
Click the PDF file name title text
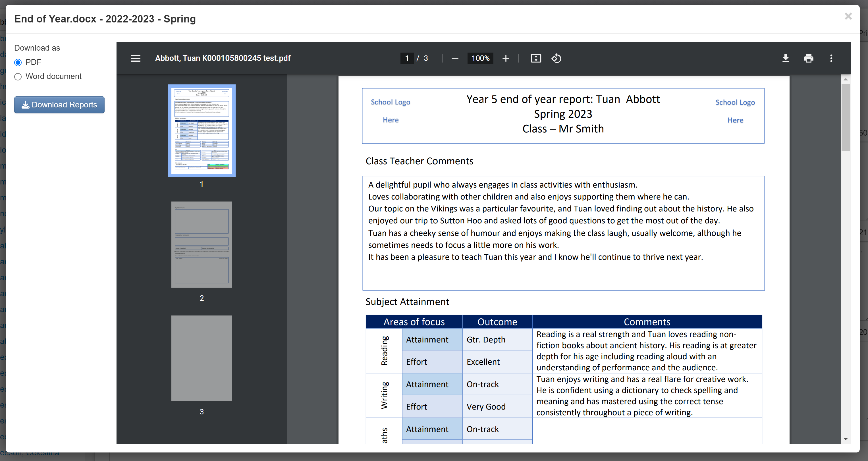[223, 58]
